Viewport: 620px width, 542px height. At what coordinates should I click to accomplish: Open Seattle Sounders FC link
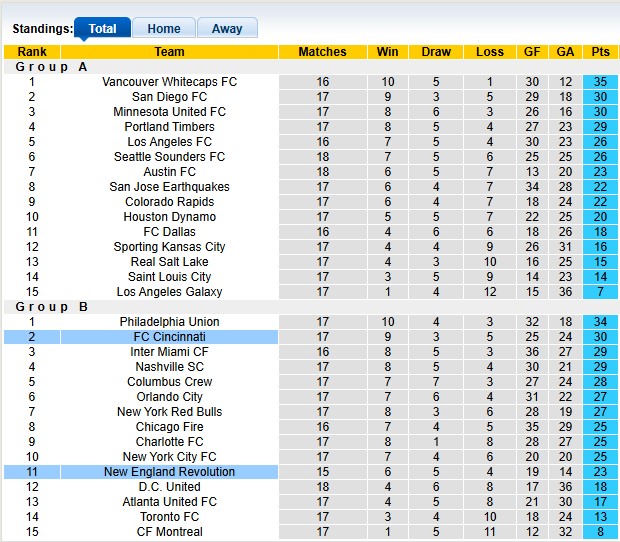(x=169, y=157)
